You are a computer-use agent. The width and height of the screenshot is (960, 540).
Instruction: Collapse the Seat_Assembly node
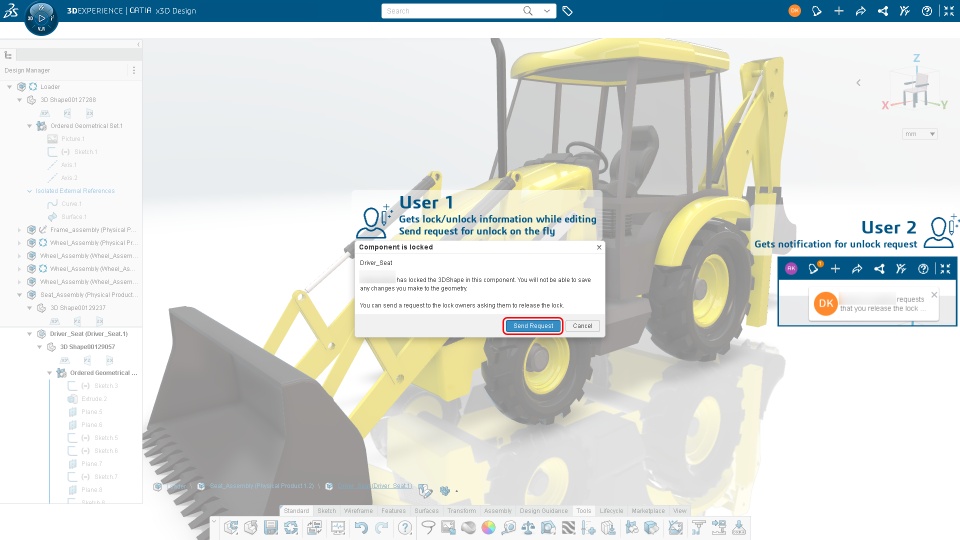(19, 295)
